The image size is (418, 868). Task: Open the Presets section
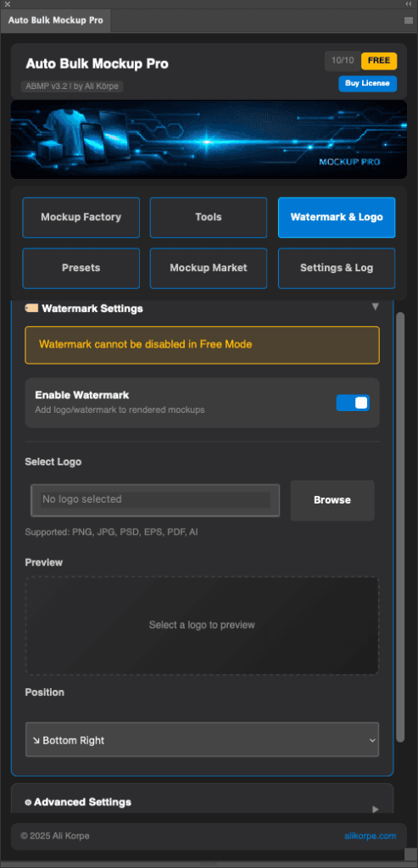point(81,269)
